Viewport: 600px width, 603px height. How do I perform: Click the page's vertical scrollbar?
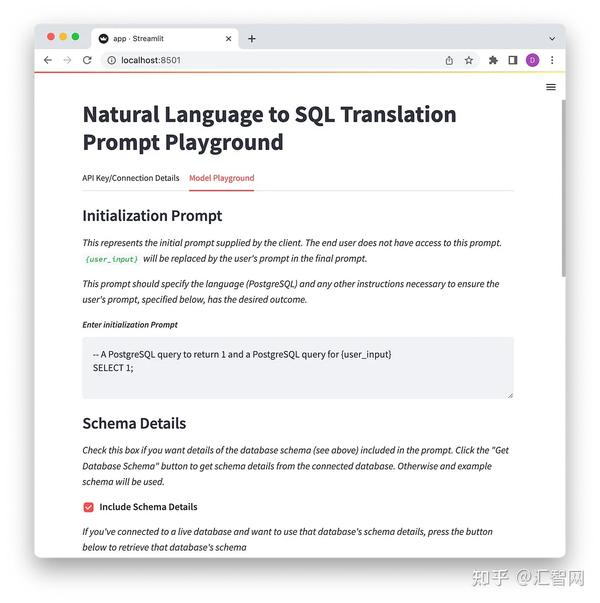click(563, 188)
